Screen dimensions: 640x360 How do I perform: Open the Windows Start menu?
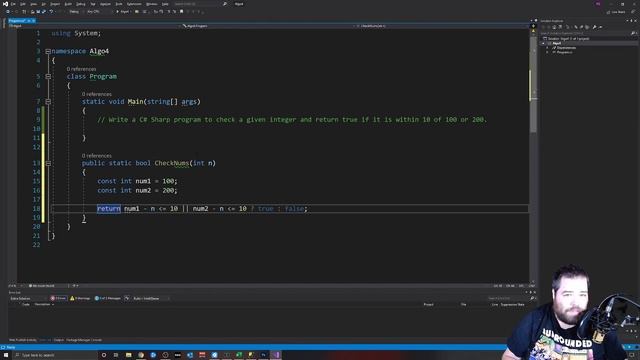(x=6, y=355)
